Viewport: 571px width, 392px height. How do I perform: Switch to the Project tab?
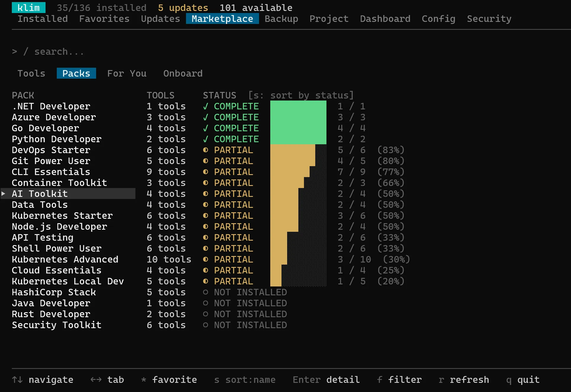click(x=329, y=19)
